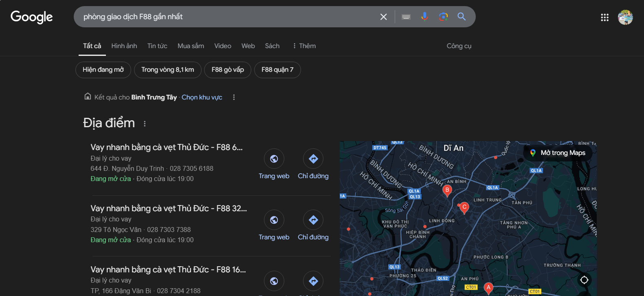This screenshot has height=296, width=644.
Task: Click Bình Trưng Tây location text
Action: [x=154, y=97]
